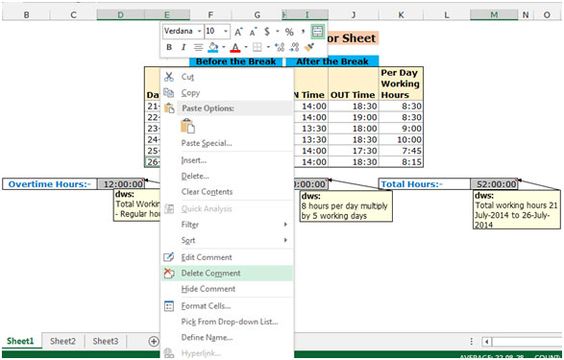This screenshot has height=360, width=564.
Task: Expand the Font Color dropdown arrow
Action: coord(246,47)
